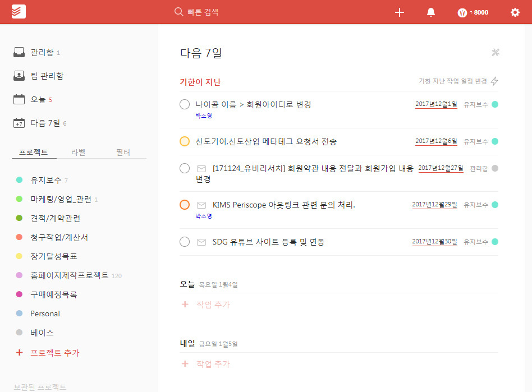Switch to 필터 tab

[123, 152]
